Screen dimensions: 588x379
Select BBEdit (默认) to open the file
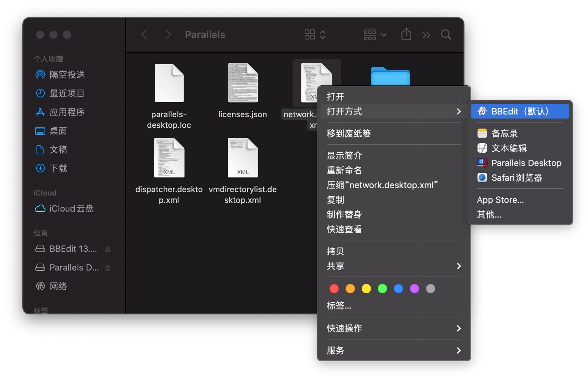[519, 111]
